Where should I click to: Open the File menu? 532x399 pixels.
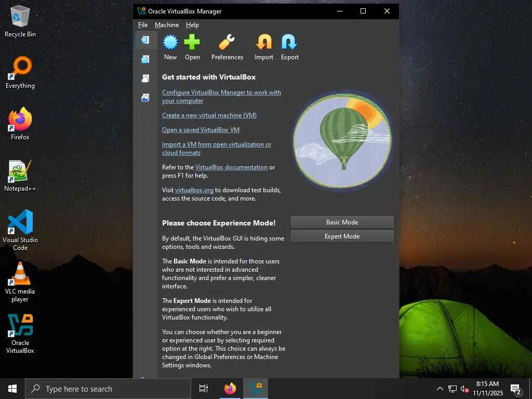pos(143,25)
